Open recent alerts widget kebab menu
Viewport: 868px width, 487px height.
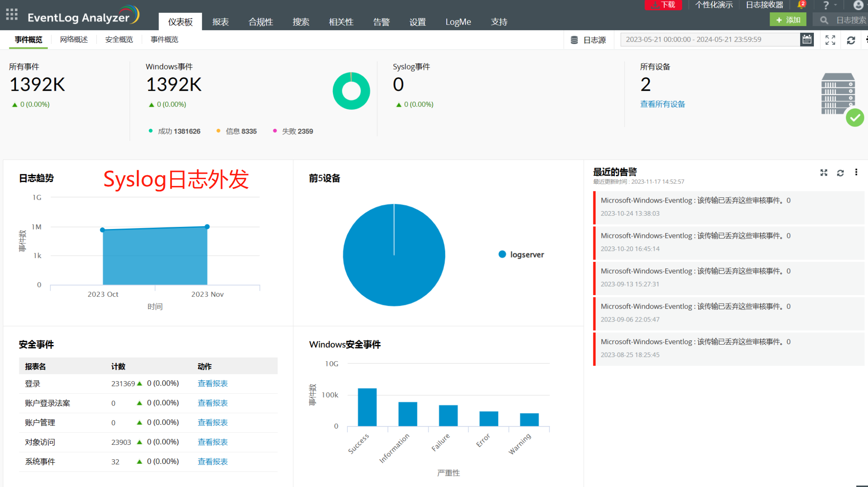click(x=856, y=172)
